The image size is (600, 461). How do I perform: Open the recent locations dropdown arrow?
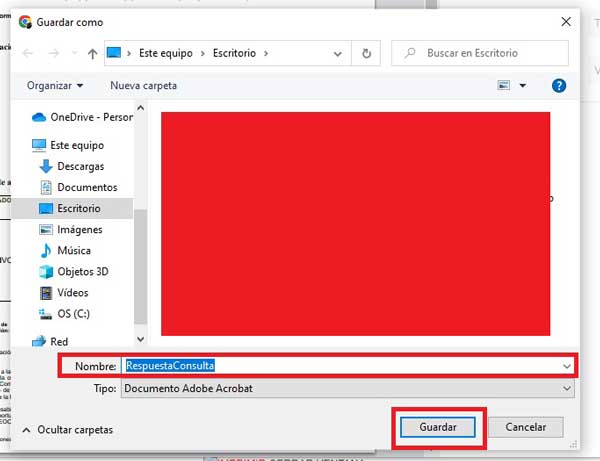tap(72, 53)
